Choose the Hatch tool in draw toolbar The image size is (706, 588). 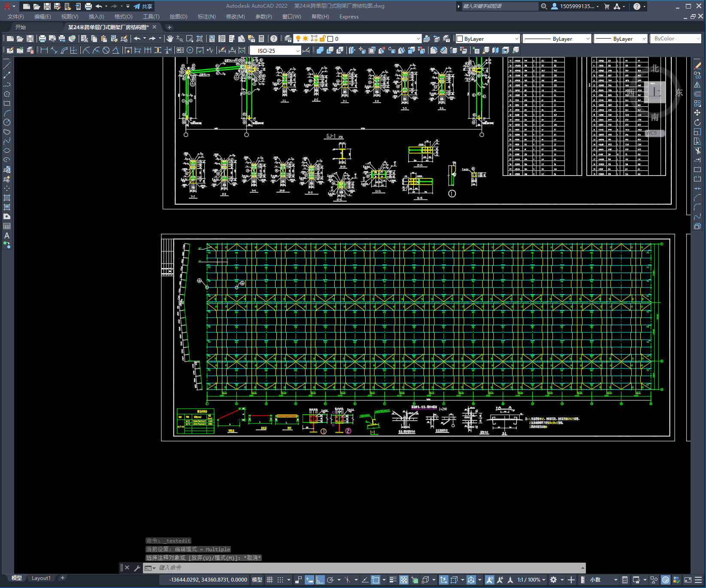[x=7, y=198]
